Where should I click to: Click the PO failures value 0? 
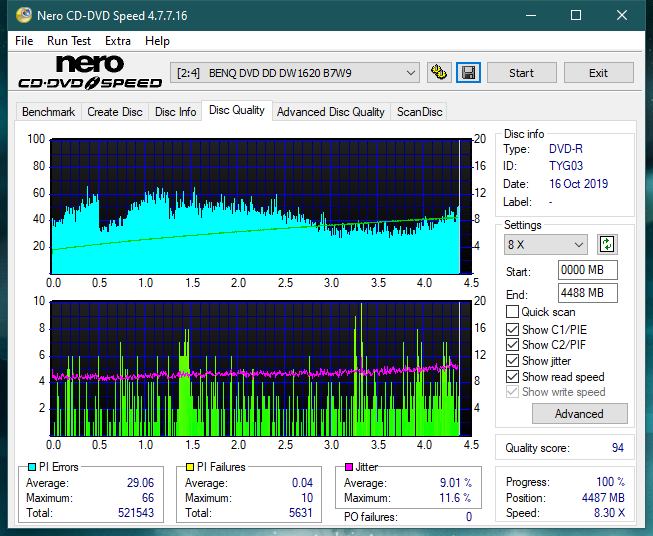click(469, 517)
